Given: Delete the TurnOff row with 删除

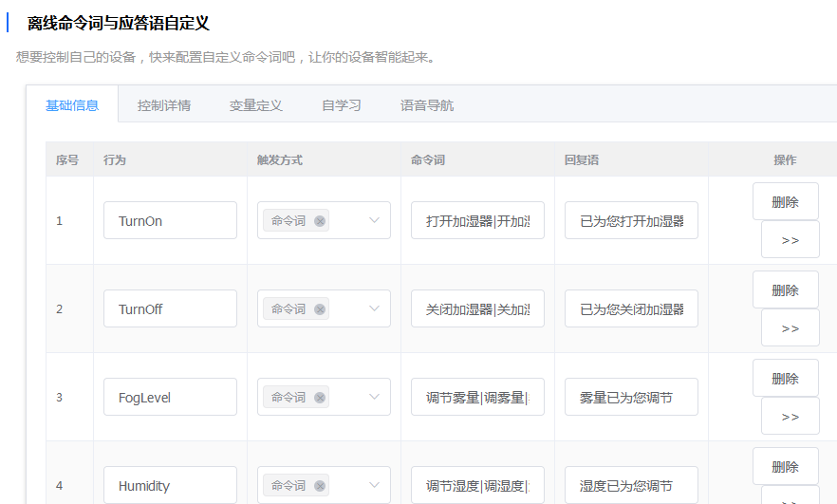Looking at the screenshot, I should [785, 289].
